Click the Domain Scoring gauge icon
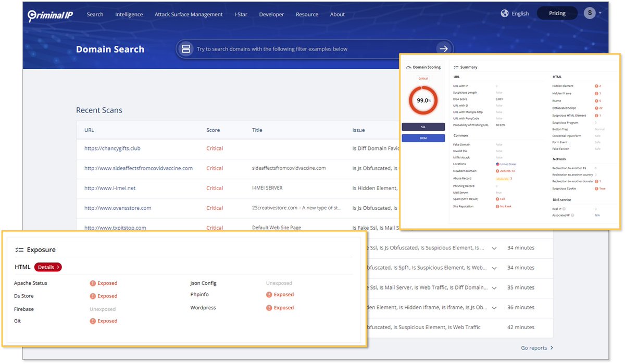This screenshot has height=364, width=625. click(x=409, y=67)
